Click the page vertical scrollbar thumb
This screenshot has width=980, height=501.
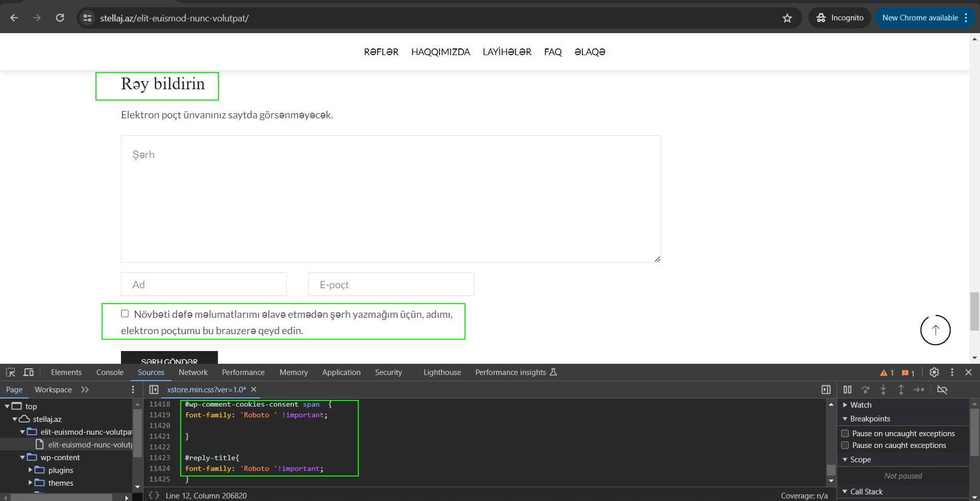(x=974, y=311)
